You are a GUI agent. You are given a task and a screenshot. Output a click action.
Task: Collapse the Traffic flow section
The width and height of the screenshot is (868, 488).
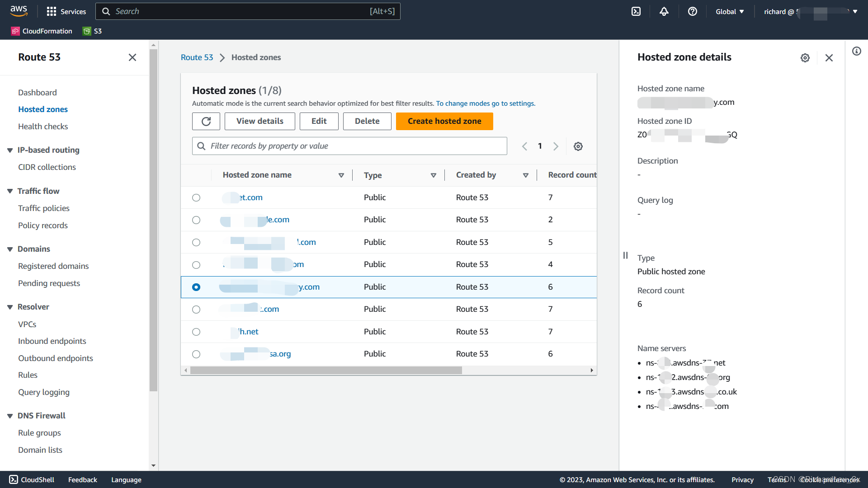[x=10, y=191]
